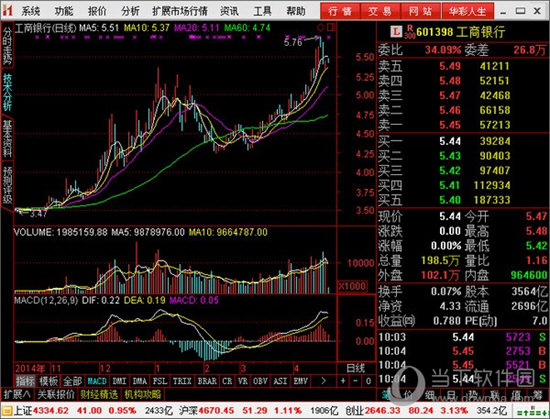Click the 上证 index value 4334.62
This screenshot has height=419, width=550.
coord(51,410)
